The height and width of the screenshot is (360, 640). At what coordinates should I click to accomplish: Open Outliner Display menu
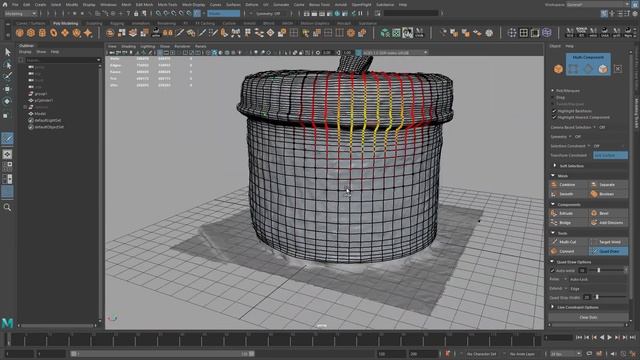click(x=25, y=52)
